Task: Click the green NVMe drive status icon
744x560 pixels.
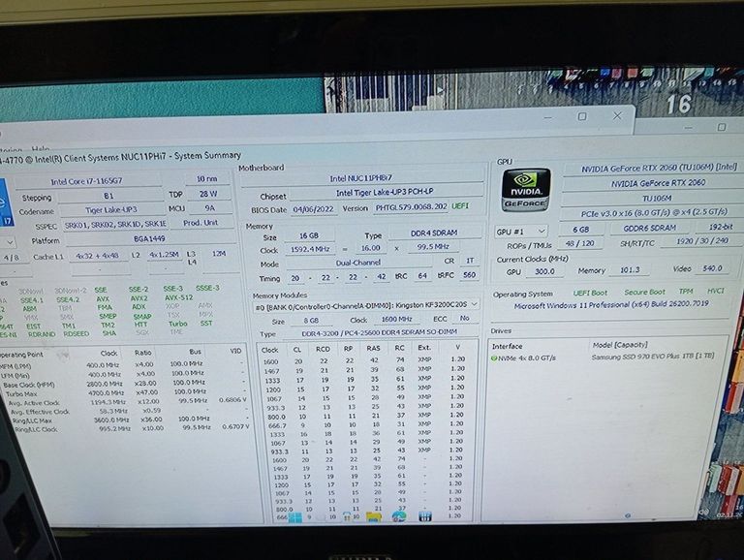Action: click(x=494, y=358)
